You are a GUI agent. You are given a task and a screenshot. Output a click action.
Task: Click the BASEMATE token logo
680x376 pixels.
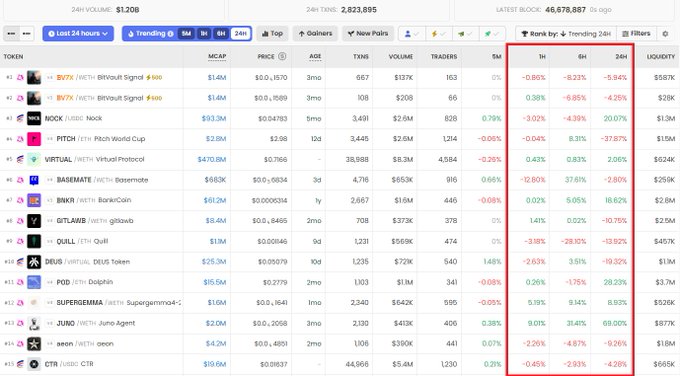click(34, 180)
